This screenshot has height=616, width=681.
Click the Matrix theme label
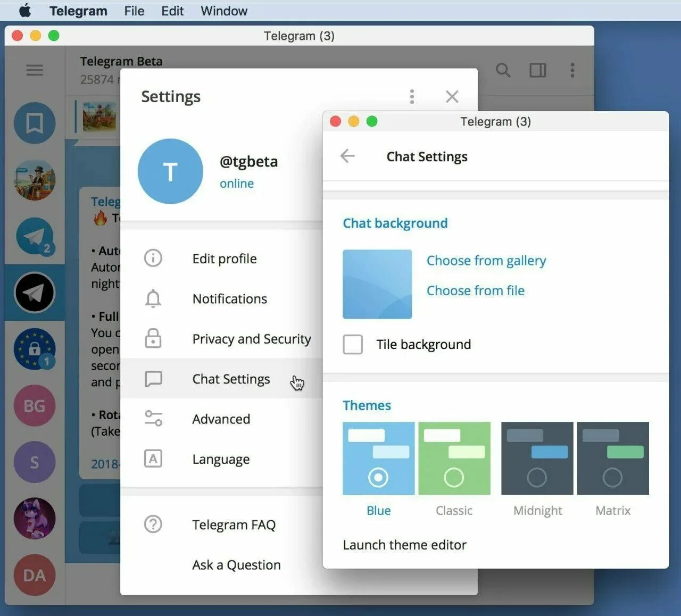(613, 511)
